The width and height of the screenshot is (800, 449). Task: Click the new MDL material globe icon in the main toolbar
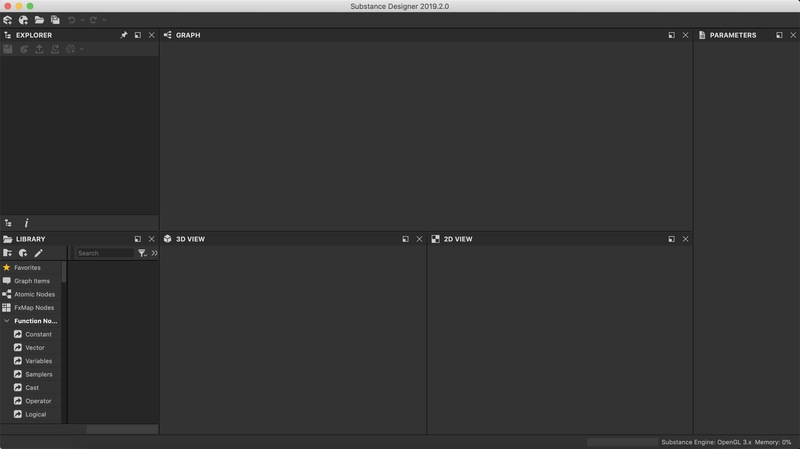click(23, 20)
